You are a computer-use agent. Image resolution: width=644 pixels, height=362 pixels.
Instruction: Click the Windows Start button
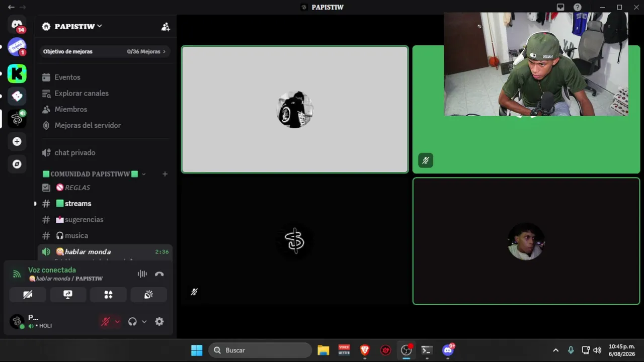coord(197,350)
